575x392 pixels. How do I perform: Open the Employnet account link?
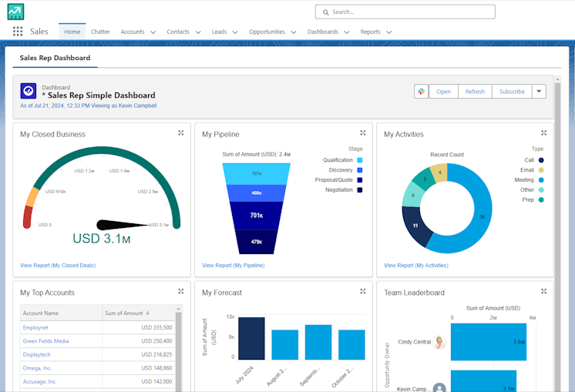(35, 327)
